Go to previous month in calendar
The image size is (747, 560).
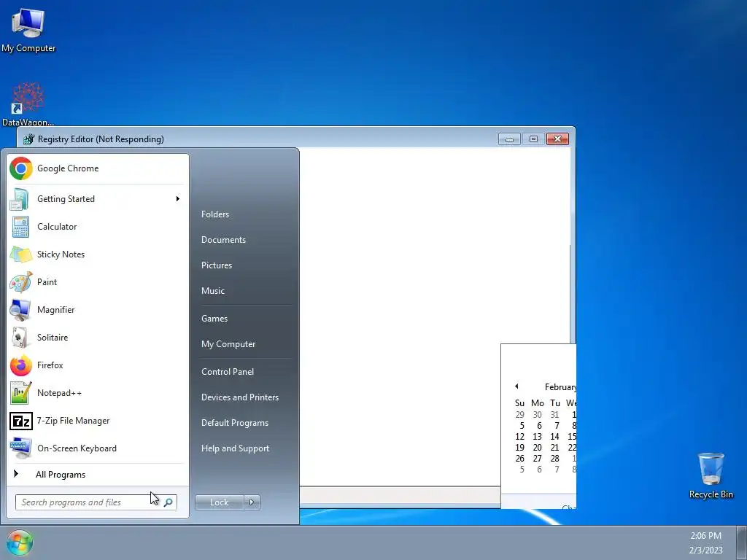point(516,386)
